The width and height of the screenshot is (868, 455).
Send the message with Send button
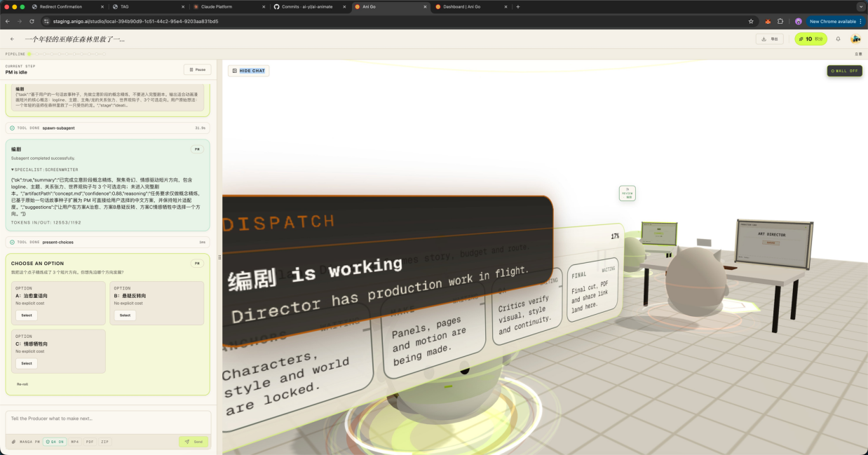tap(194, 442)
